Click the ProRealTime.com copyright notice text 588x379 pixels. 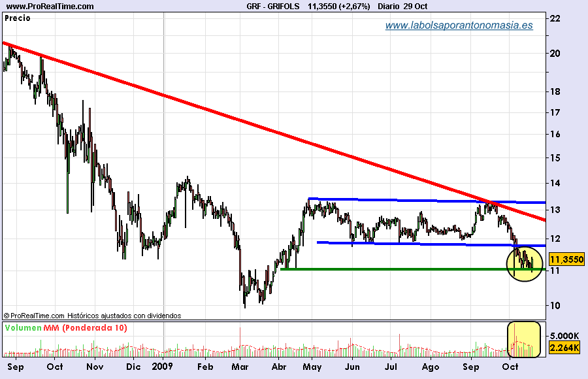92,316
